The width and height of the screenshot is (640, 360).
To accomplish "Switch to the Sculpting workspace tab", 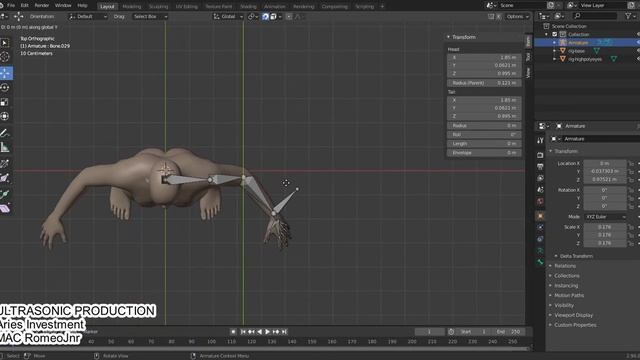I will pos(158,7).
